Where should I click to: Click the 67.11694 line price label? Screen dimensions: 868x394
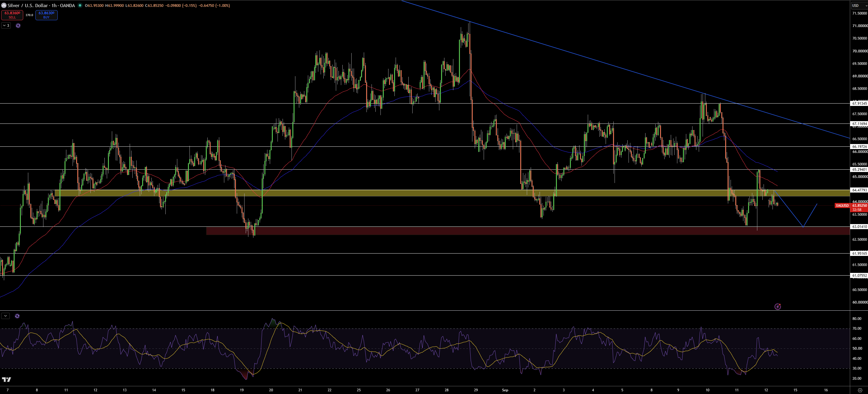tap(859, 124)
